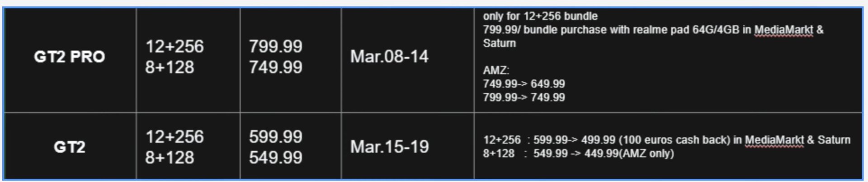Select the '749.99-> 649.99' line
868x182 pixels.
pos(524,84)
